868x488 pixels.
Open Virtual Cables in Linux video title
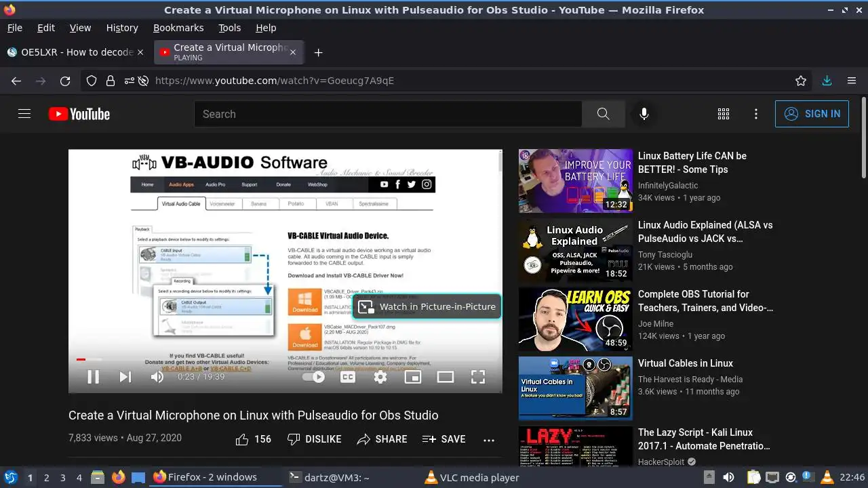[x=686, y=363]
